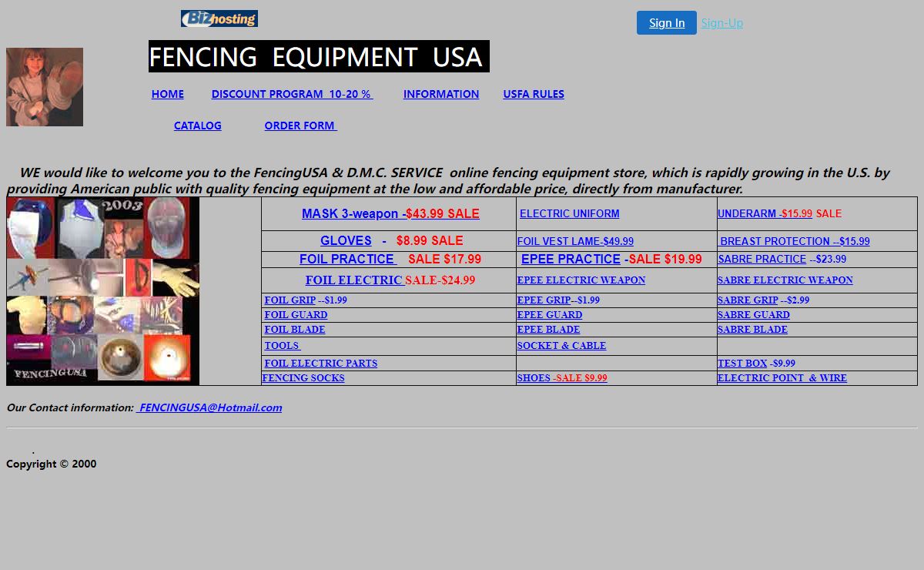Go to the HOME page link
This screenshot has height=570, width=924.
click(168, 94)
